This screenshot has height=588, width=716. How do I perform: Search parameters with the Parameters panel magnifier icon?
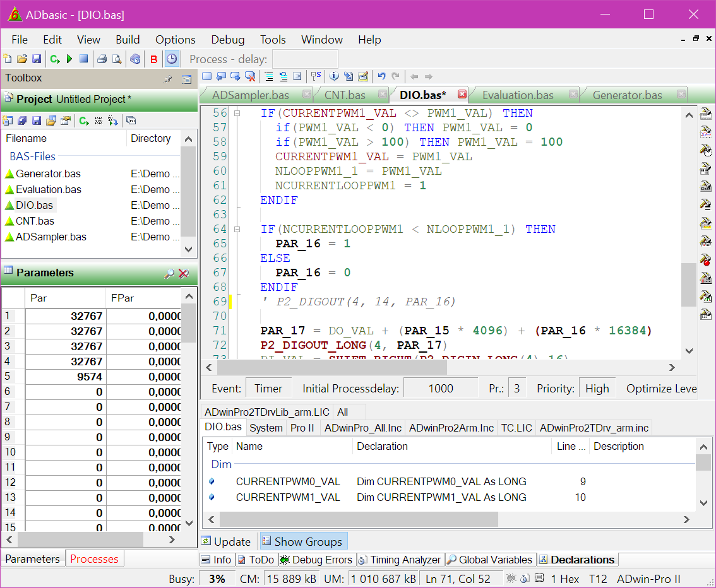[169, 273]
